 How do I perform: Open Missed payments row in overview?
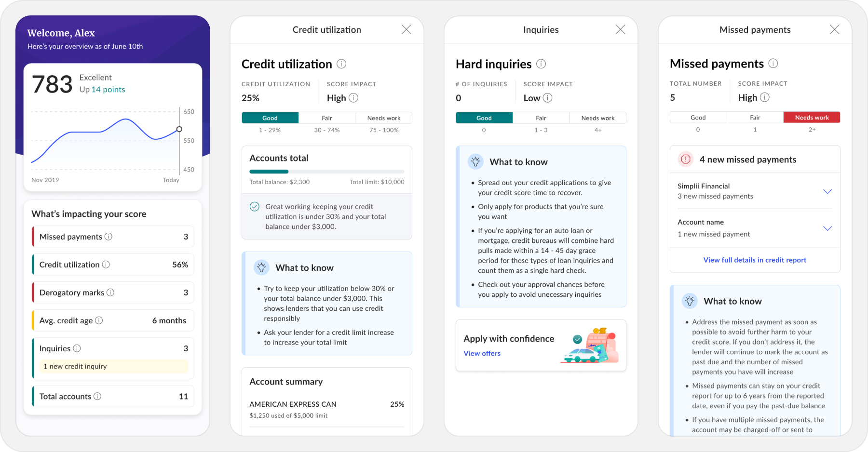point(113,237)
